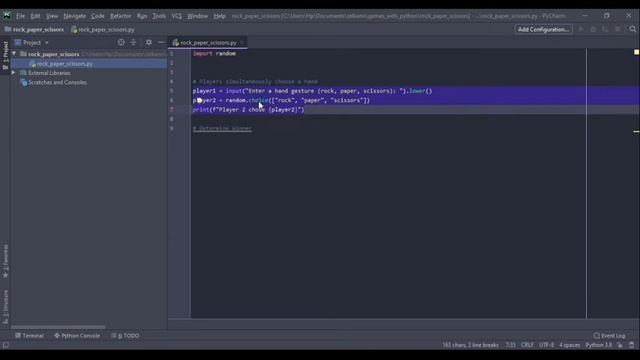Click the read-only lock icon in status bar

620,345
